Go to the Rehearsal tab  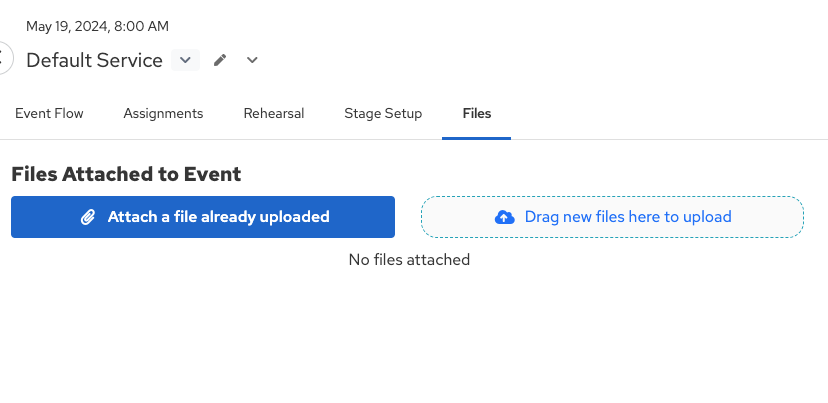pos(273,114)
